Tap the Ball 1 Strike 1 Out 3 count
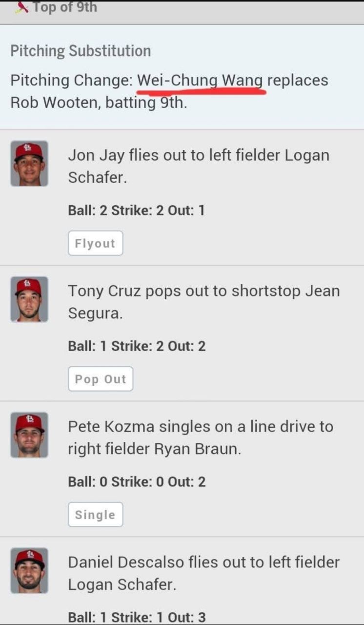Viewport: 364px width, 625px height. point(137,617)
